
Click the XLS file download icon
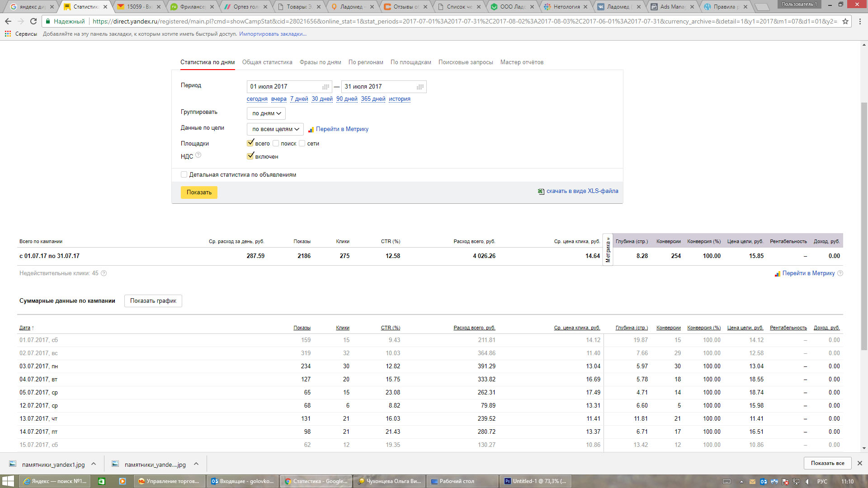pyautogui.click(x=541, y=192)
